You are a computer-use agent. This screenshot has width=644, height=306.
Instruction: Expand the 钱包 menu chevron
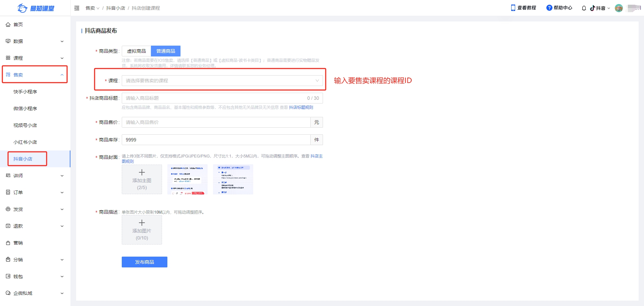point(62,276)
